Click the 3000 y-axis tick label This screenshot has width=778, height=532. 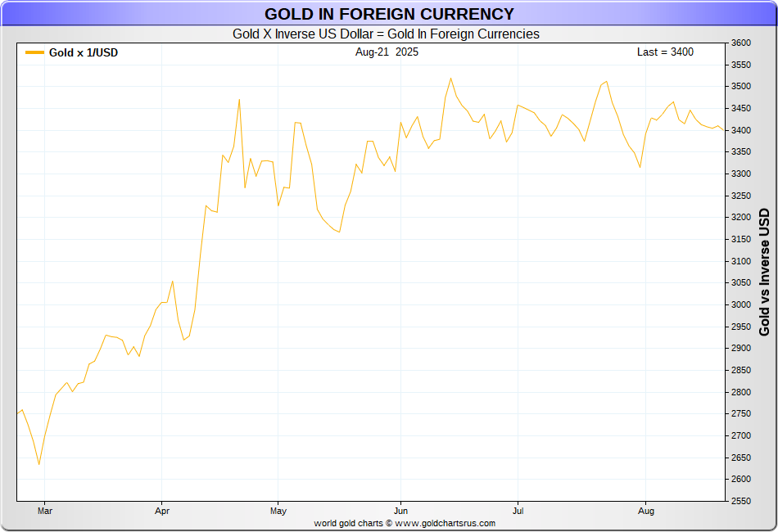pos(741,305)
